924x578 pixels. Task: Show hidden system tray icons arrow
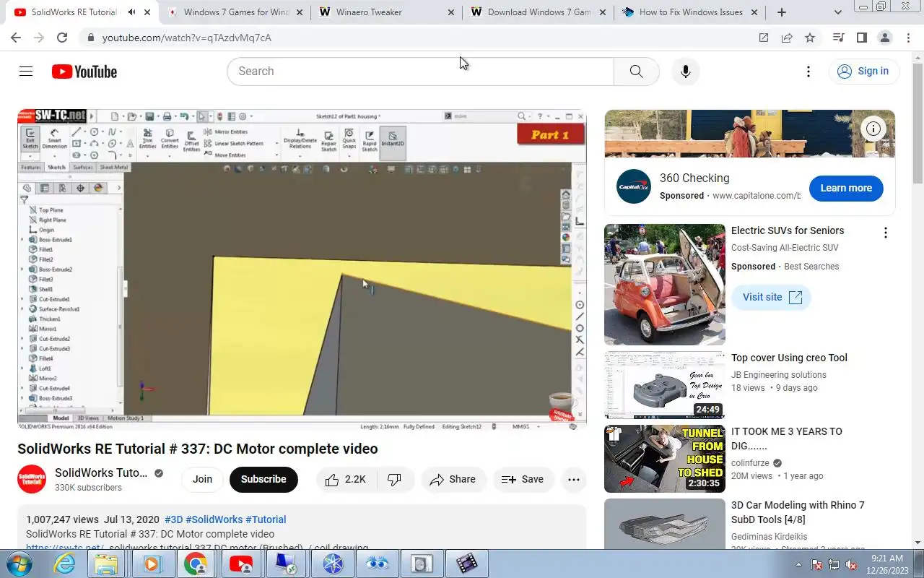(798, 564)
